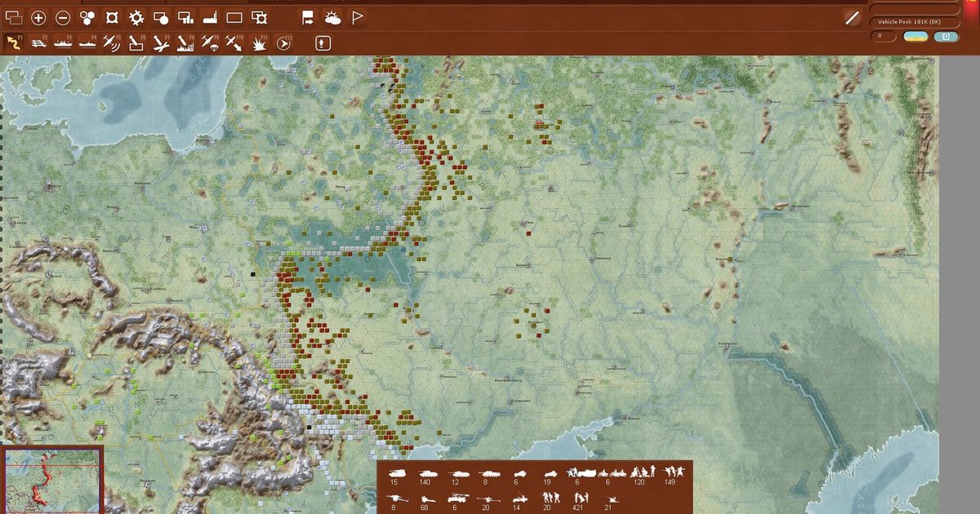Click the heavy tank icon with count 15
The image size is (980, 514).
[397, 473]
